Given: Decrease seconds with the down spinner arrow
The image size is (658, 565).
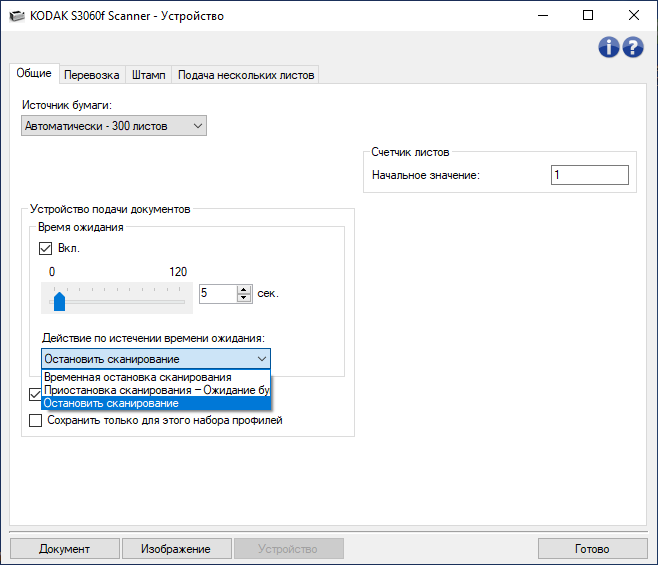Looking at the screenshot, I should point(244,298).
